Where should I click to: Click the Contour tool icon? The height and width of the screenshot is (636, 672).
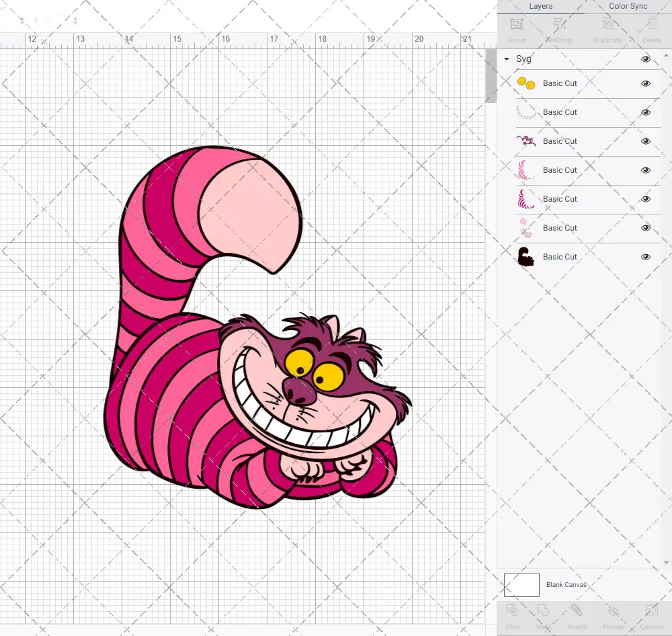651,610
